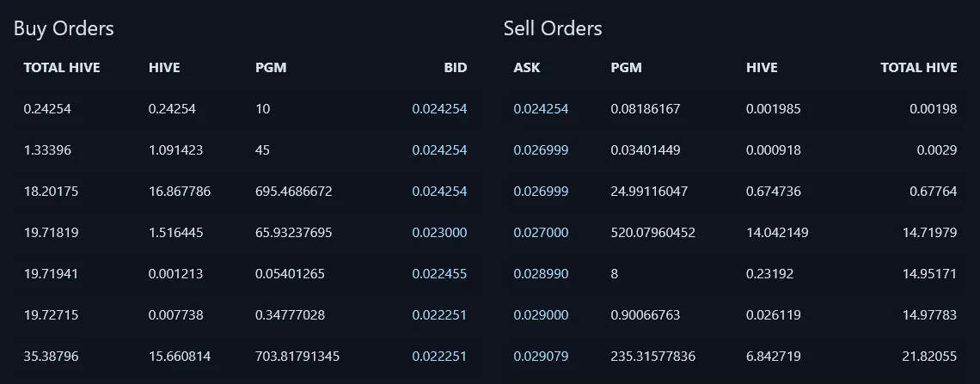The height and width of the screenshot is (384, 980).
Task: Click the Buy Orders heading
Action: (64, 28)
